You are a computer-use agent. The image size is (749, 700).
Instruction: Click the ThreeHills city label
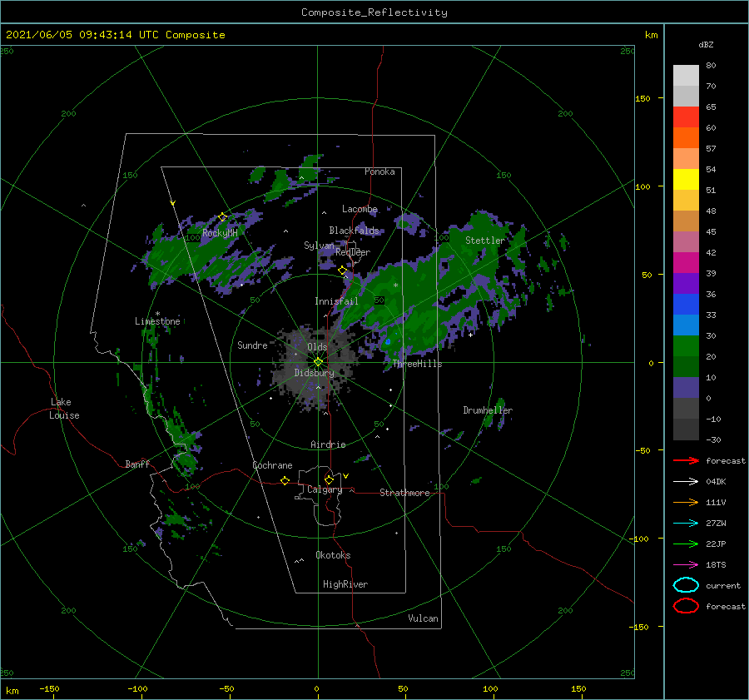pos(418,364)
